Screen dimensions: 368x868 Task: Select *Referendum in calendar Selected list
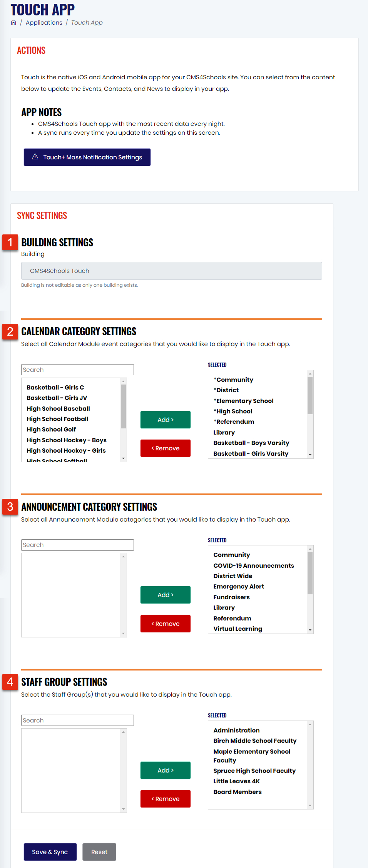234,421
